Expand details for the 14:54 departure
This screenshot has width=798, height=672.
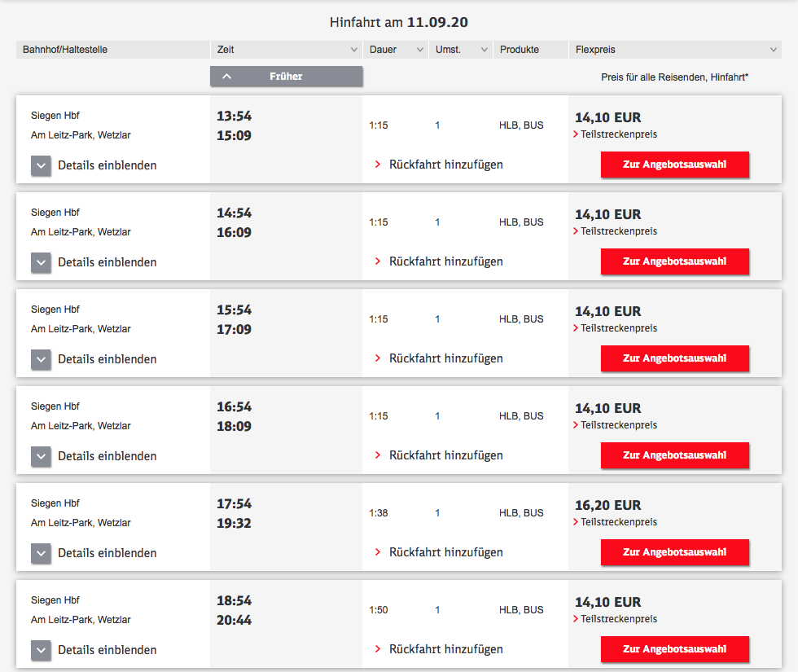[x=42, y=262]
